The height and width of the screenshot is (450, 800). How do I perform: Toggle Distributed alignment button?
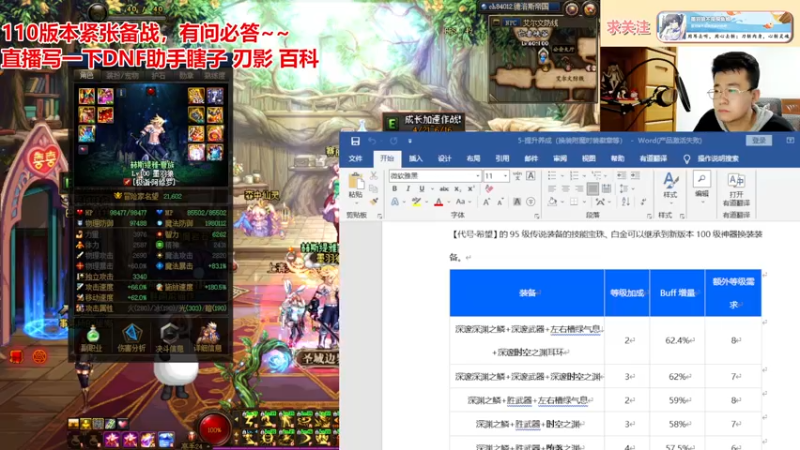pos(607,189)
